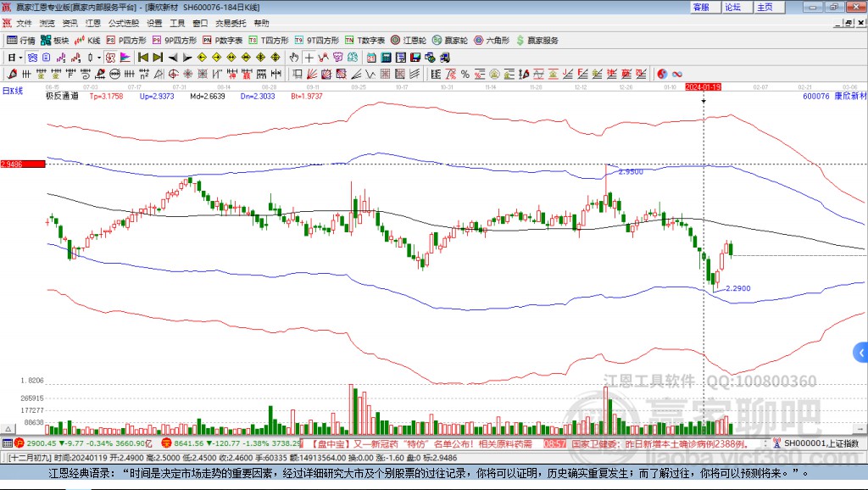The image size is (868, 490).
Task: Click the 权 ex-rights adjustment icon
Action: tap(111, 58)
